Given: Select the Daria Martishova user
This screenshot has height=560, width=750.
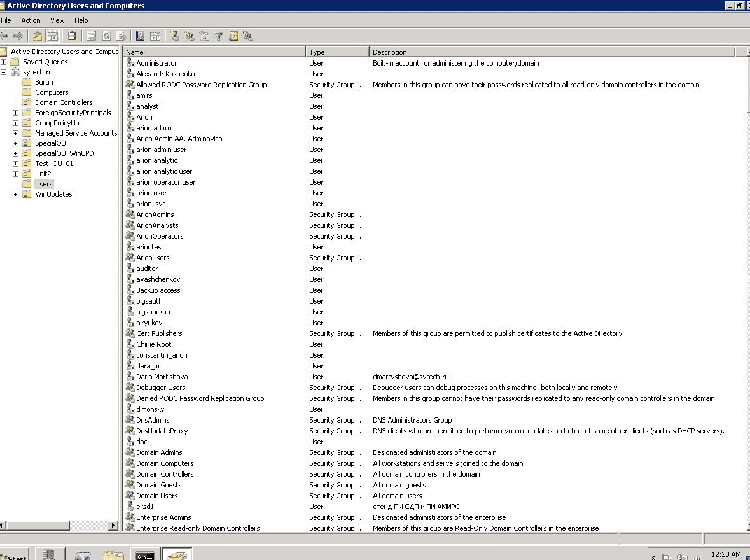Looking at the screenshot, I should (162, 377).
